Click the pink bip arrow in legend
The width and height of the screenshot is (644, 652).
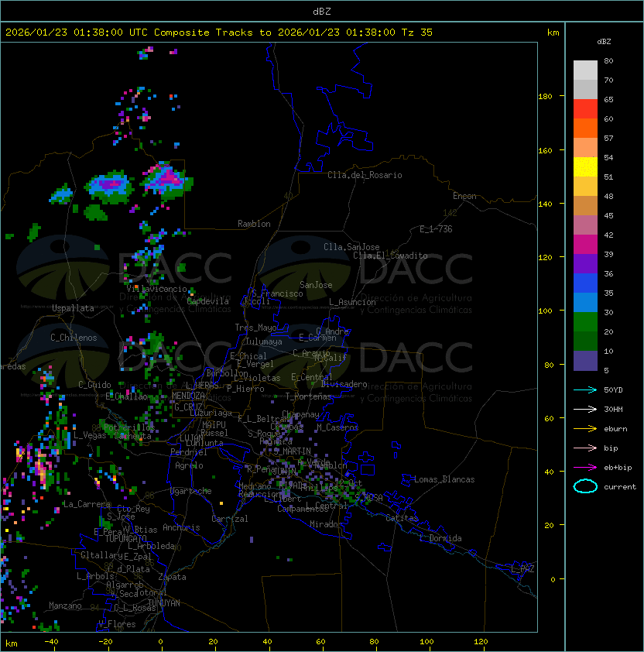point(585,448)
